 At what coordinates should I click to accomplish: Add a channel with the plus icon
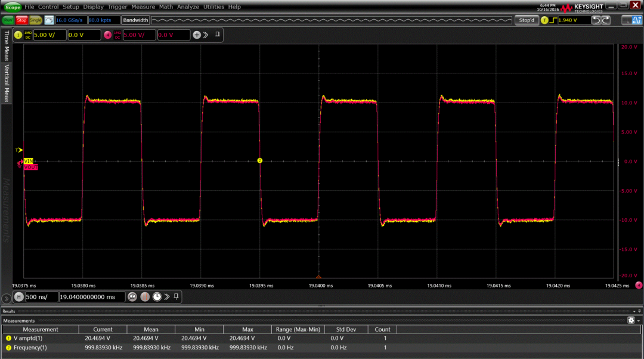point(197,35)
